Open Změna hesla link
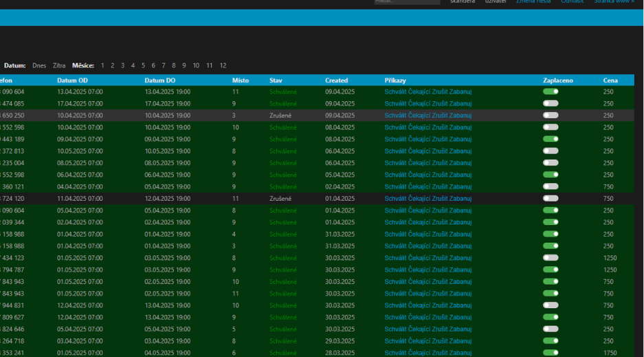The height and width of the screenshot is (357, 644). (x=534, y=1)
